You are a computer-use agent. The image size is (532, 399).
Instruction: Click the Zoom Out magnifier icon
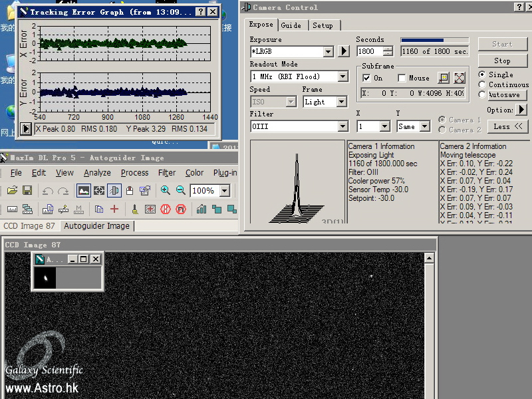pyautogui.click(x=180, y=191)
